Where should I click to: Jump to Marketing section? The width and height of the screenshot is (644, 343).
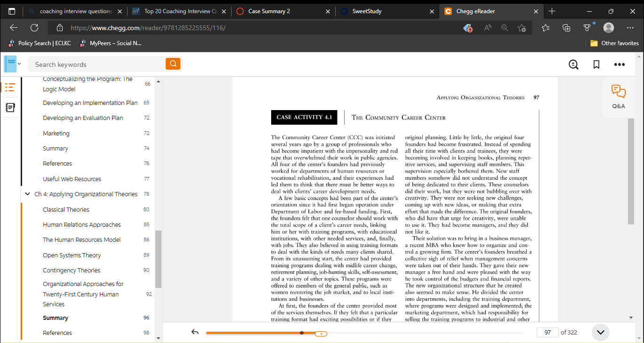tap(56, 133)
